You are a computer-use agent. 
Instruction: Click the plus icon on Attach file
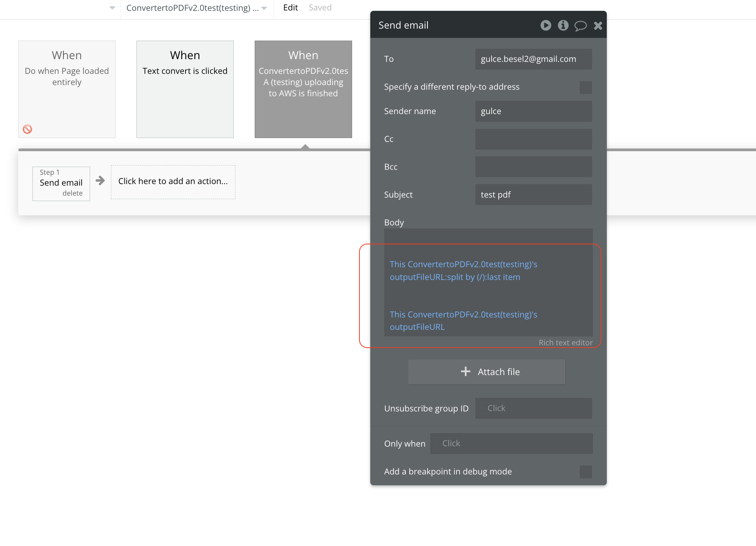point(465,371)
